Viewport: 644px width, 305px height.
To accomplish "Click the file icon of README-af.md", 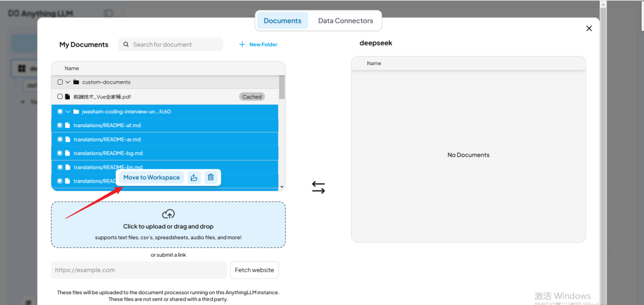I will tap(68, 125).
